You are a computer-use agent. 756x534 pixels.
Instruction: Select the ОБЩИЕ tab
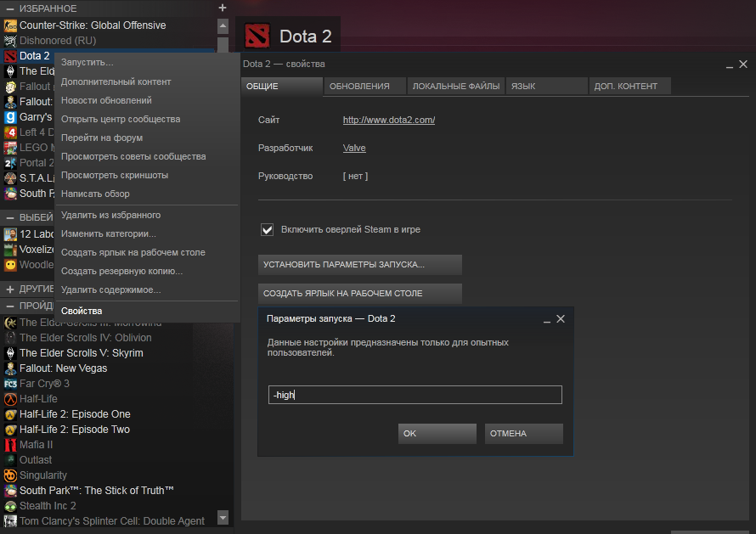click(281, 87)
